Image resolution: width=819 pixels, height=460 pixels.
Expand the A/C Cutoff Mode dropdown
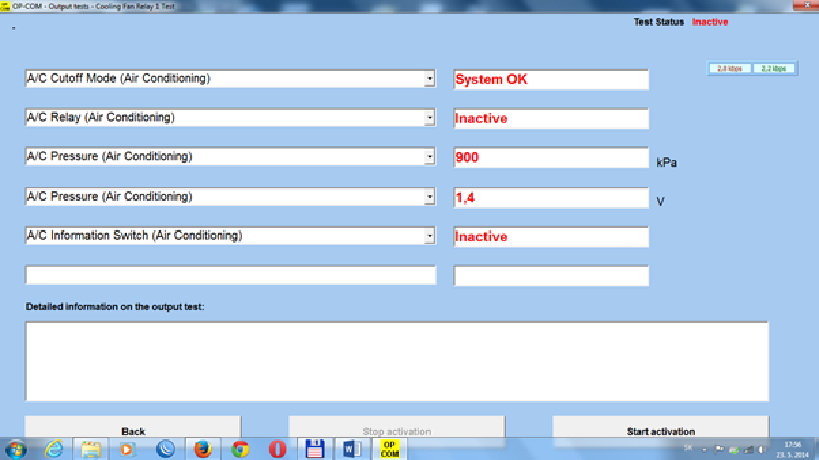coord(429,79)
